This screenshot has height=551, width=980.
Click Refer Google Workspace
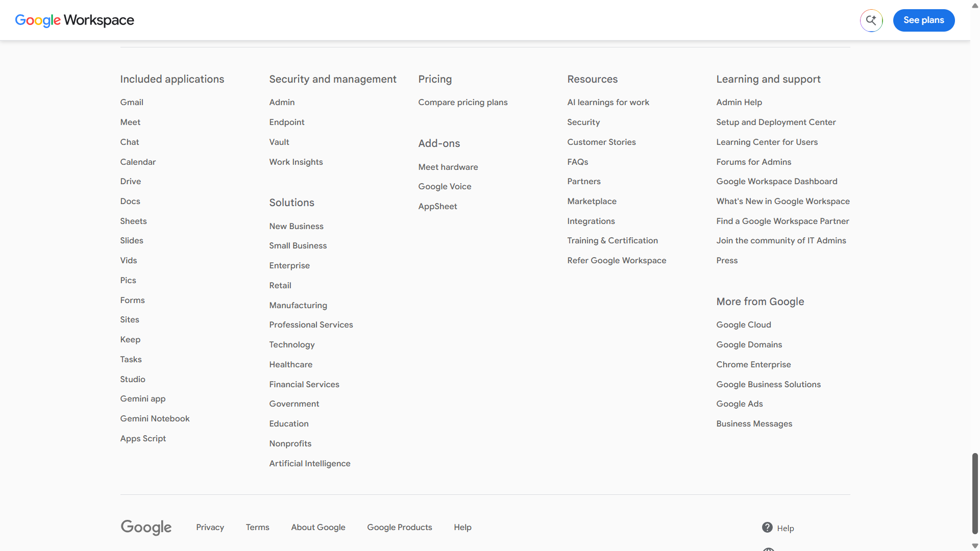click(x=617, y=261)
